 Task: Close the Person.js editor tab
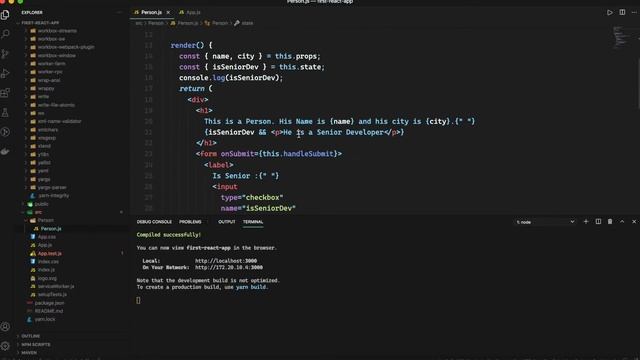coord(168,13)
